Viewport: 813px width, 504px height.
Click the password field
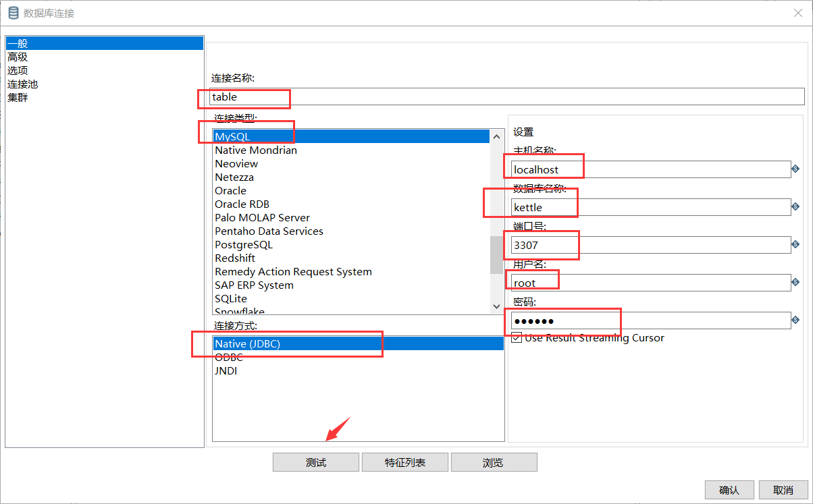pos(650,320)
